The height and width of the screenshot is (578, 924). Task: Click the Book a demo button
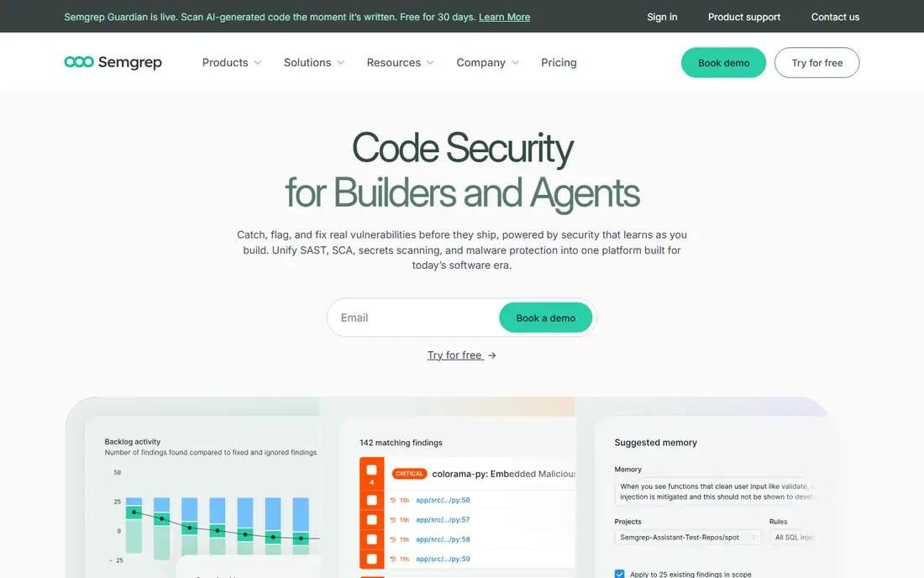(x=546, y=318)
